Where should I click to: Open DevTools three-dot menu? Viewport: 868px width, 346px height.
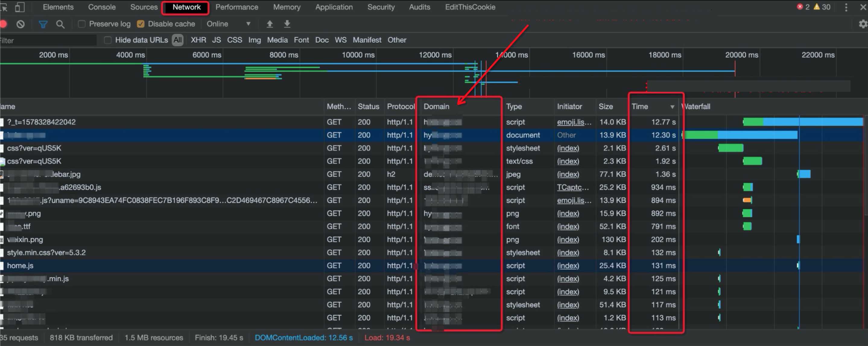point(846,7)
